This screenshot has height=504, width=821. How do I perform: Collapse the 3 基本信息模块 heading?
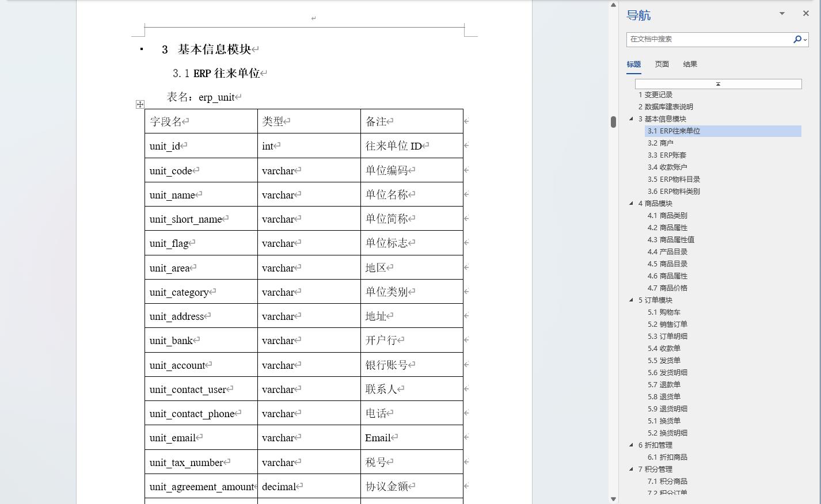(631, 119)
